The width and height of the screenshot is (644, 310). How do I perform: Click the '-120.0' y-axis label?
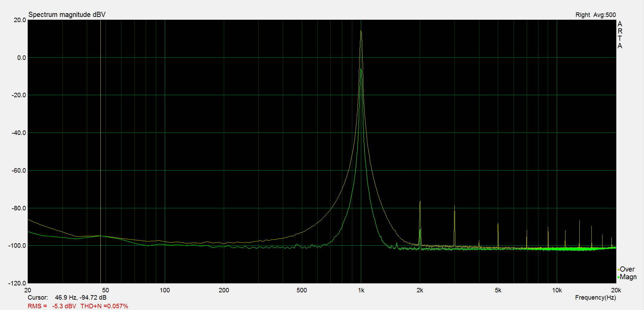pos(17,283)
